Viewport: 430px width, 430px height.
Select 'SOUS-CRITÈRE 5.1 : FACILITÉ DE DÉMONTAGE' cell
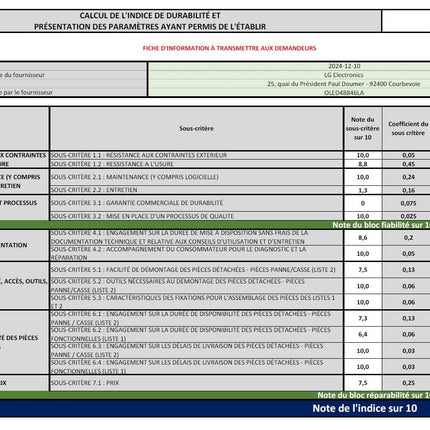pos(196,270)
